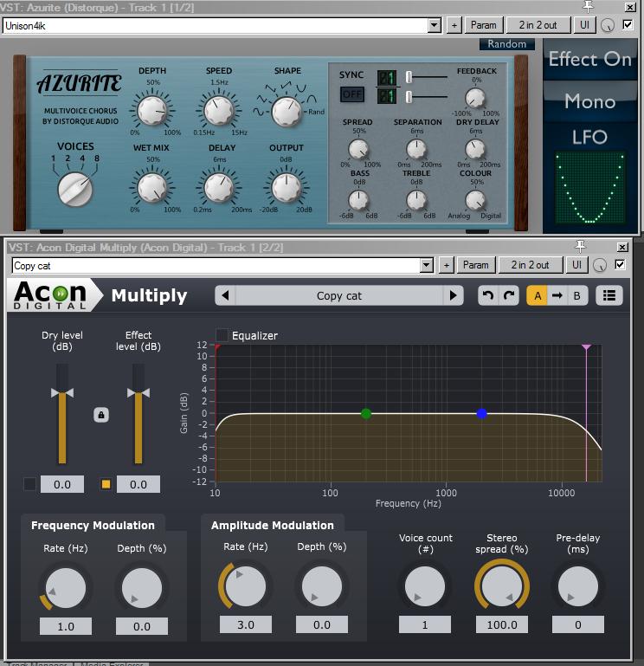
Task: Toggle Acon Multiply bypass checkbox
Action: pos(620,265)
